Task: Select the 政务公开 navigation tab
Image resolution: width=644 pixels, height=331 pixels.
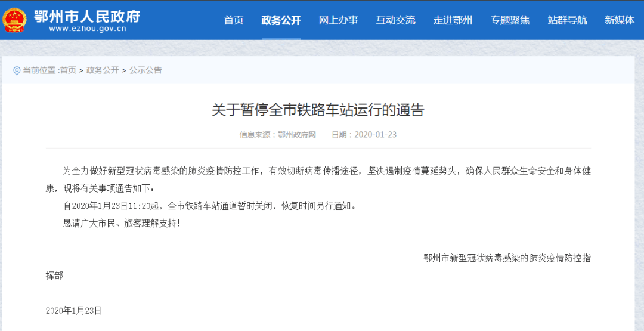Action: pyautogui.click(x=281, y=20)
